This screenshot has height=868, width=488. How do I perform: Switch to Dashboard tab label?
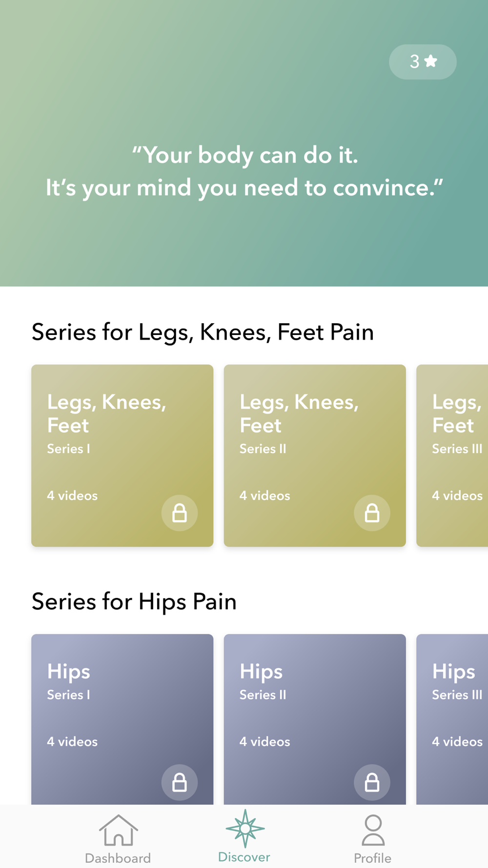coord(118,858)
